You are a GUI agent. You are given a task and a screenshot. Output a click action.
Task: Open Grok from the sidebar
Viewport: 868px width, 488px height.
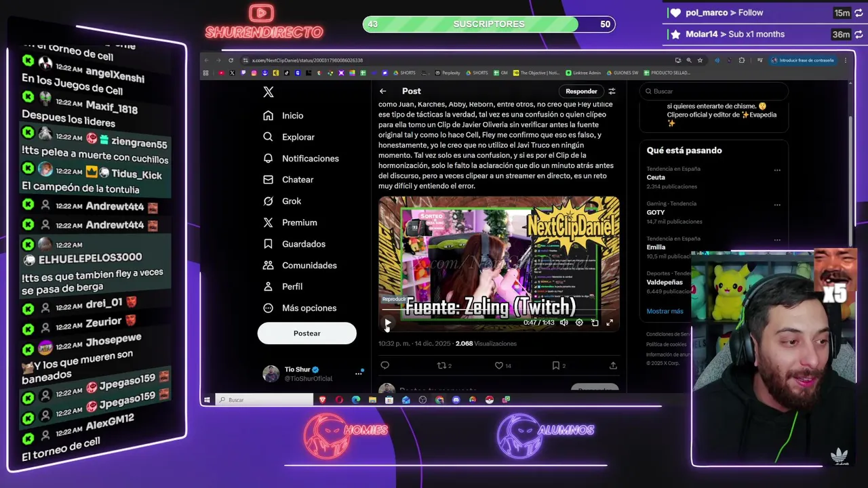(x=282, y=201)
